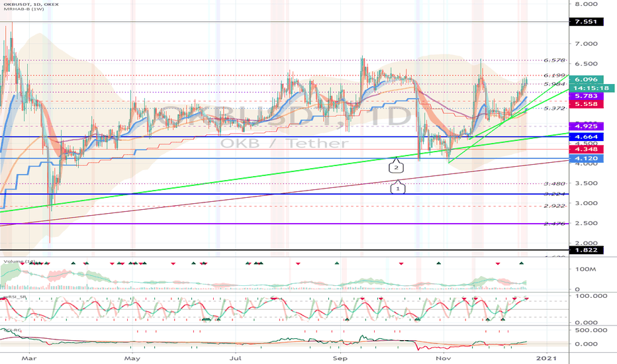Click the black 1.822 price label
The height and width of the screenshot is (364, 617).
click(587, 250)
